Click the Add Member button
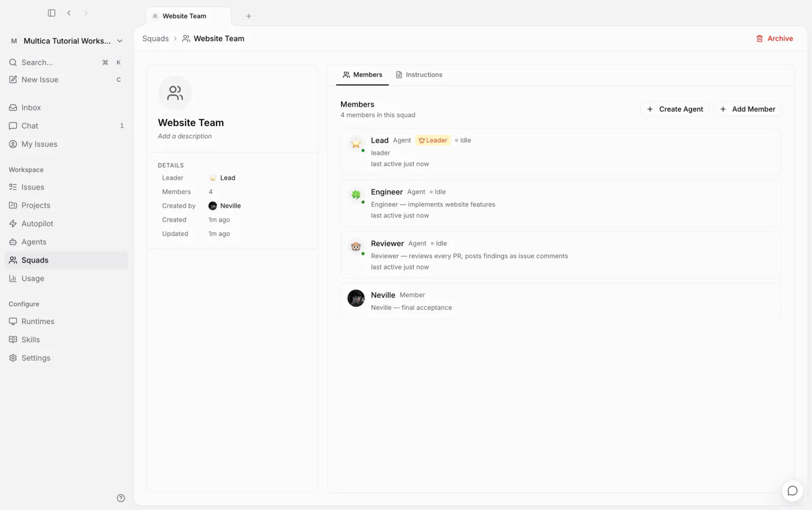 tap(747, 109)
